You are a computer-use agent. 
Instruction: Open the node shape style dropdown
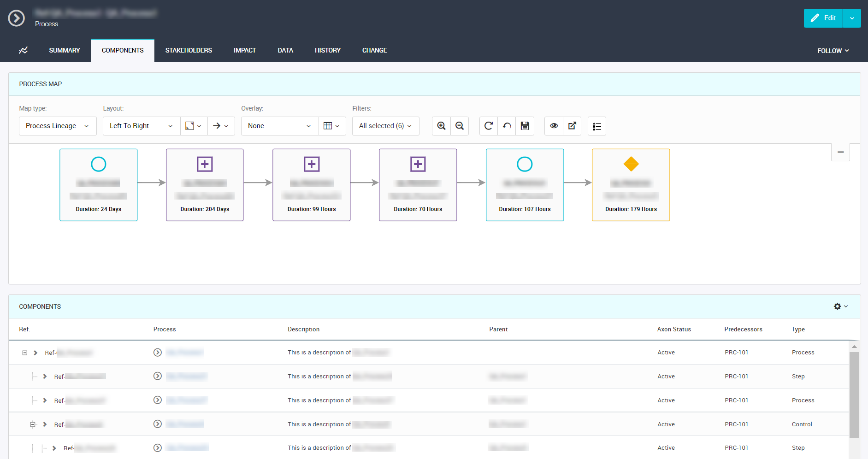tap(194, 126)
